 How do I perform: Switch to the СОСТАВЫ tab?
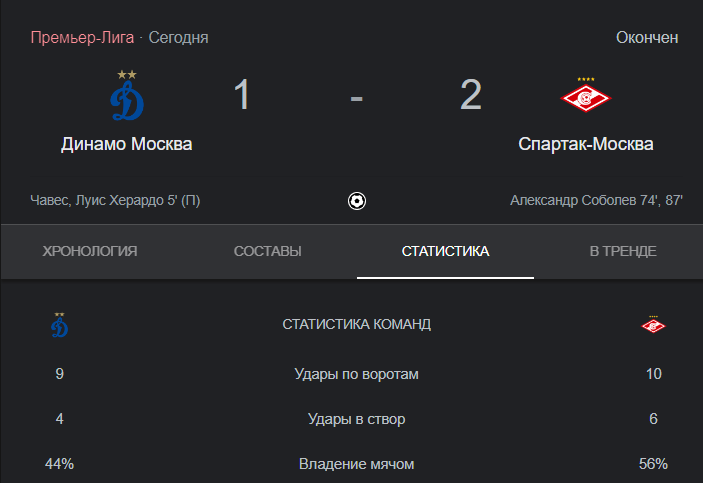[x=268, y=251]
